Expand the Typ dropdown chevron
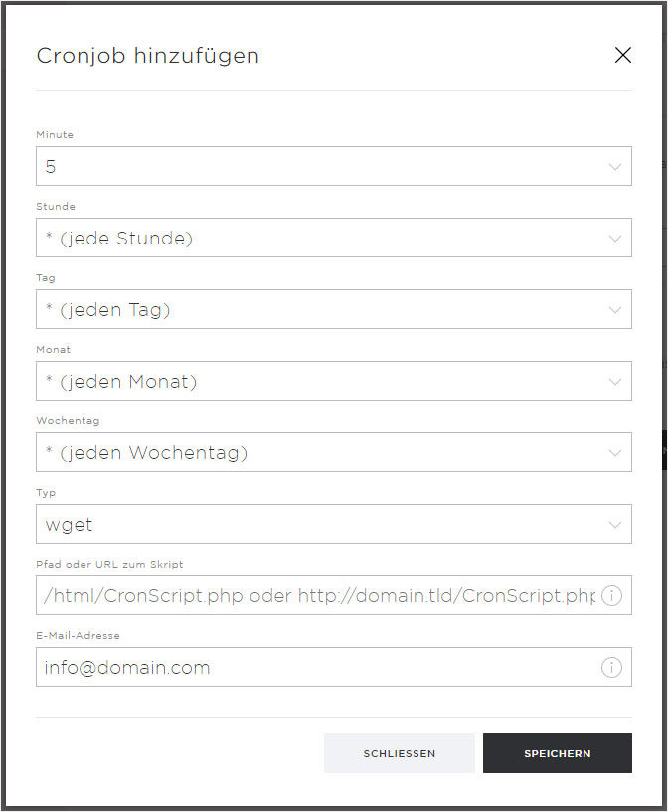The height and width of the screenshot is (812, 668). 615,525
